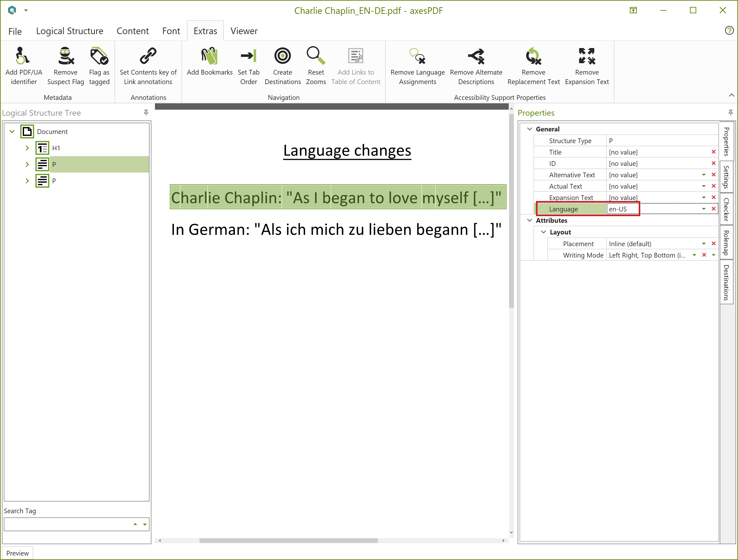Viewport: 738px width, 560px height.
Task: Open the Expansion Text dropdown
Action: 704,198
